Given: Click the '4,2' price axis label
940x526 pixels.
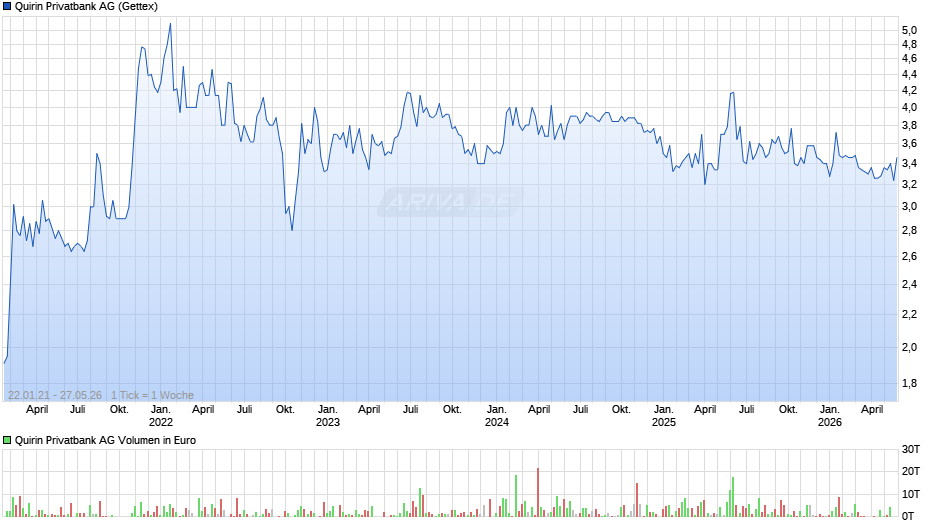Looking at the screenshot, I should 909,91.
